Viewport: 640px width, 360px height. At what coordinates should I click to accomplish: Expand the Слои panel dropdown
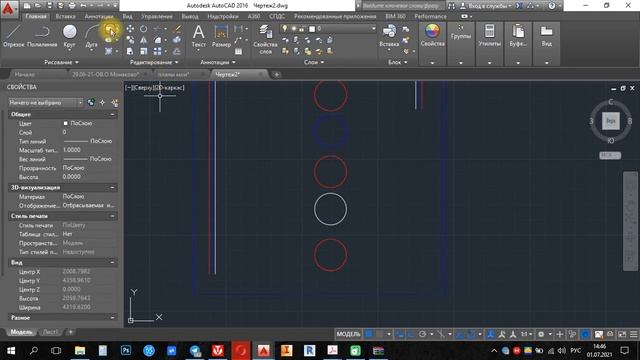click(314, 62)
